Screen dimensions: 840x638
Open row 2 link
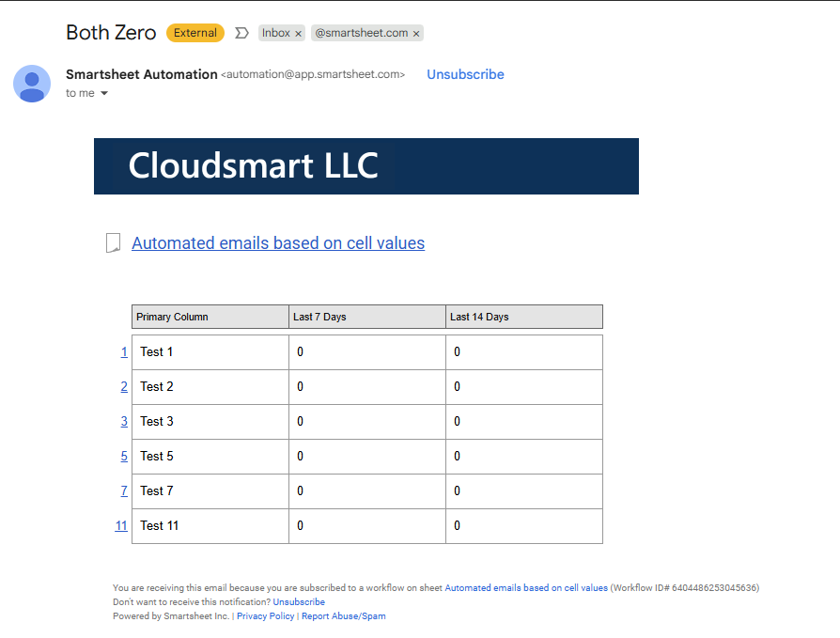coord(124,387)
